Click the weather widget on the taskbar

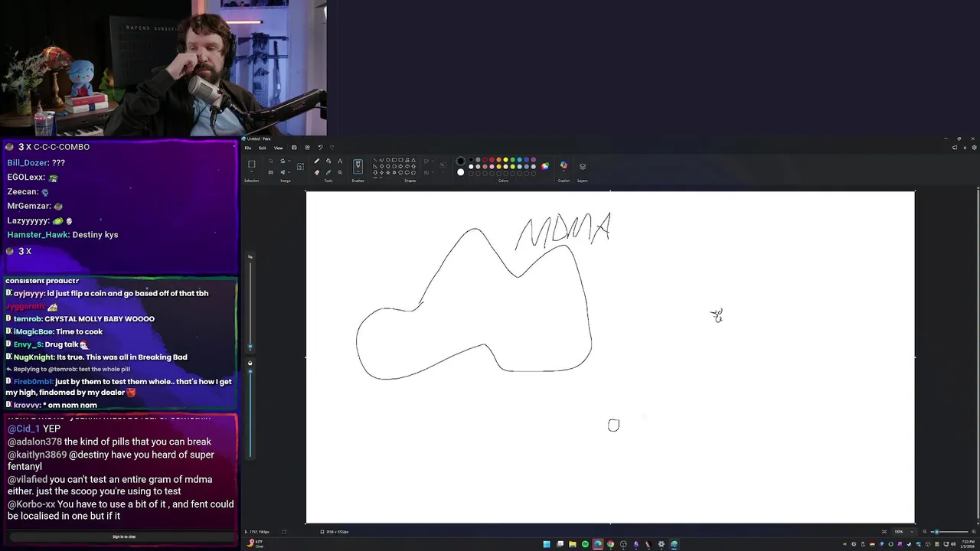(256, 543)
